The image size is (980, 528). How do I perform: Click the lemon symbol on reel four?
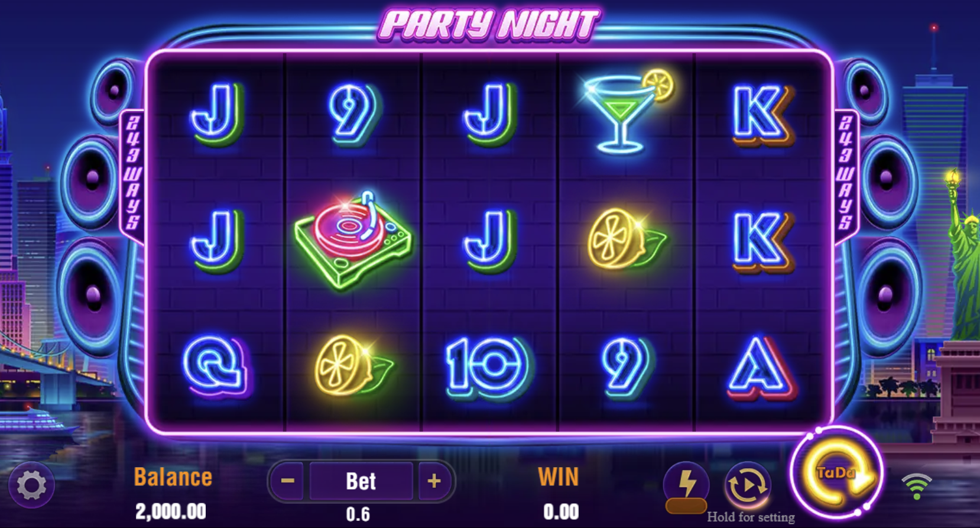(627, 238)
